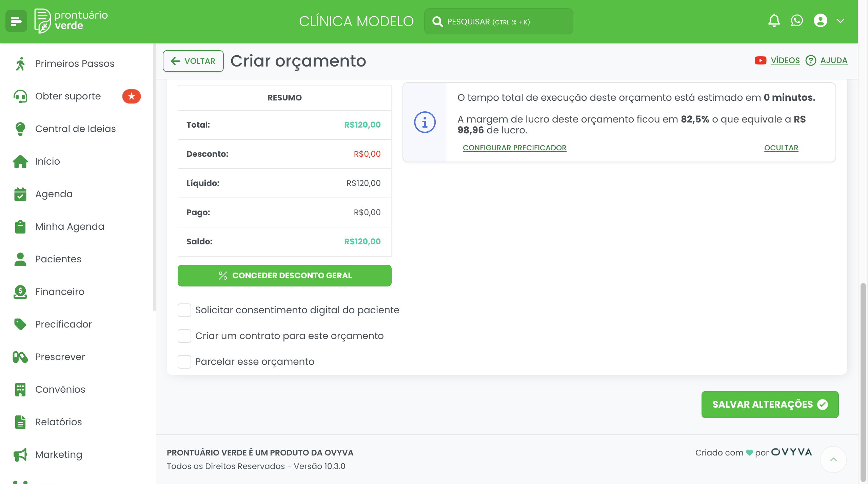Screen dimensions: 868x484
Task: Click the Pacientes person icon
Action: (x=20, y=259)
